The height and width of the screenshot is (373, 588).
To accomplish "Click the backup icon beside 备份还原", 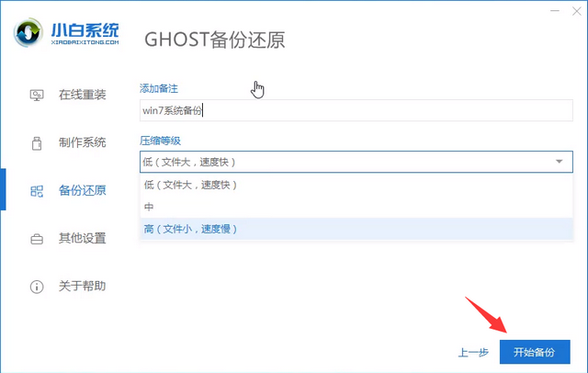I will [x=37, y=191].
